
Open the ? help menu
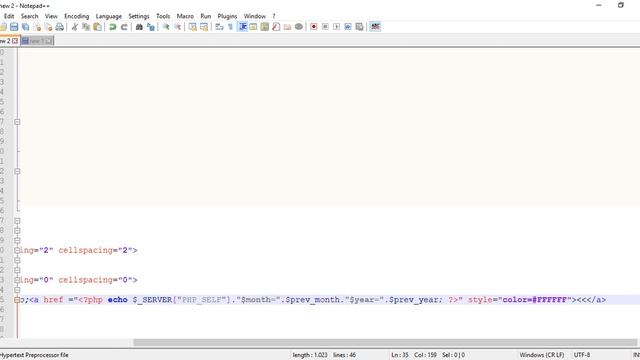pyautogui.click(x=274, y=16)
